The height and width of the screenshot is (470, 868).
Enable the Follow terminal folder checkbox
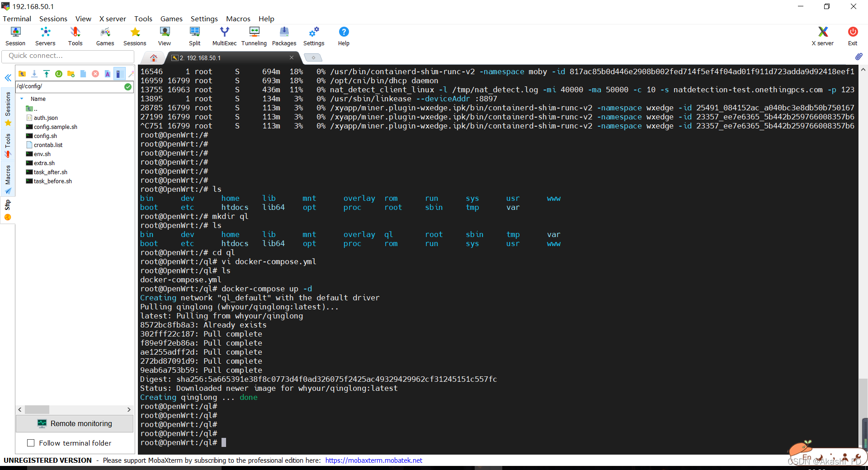pos(31,443)
